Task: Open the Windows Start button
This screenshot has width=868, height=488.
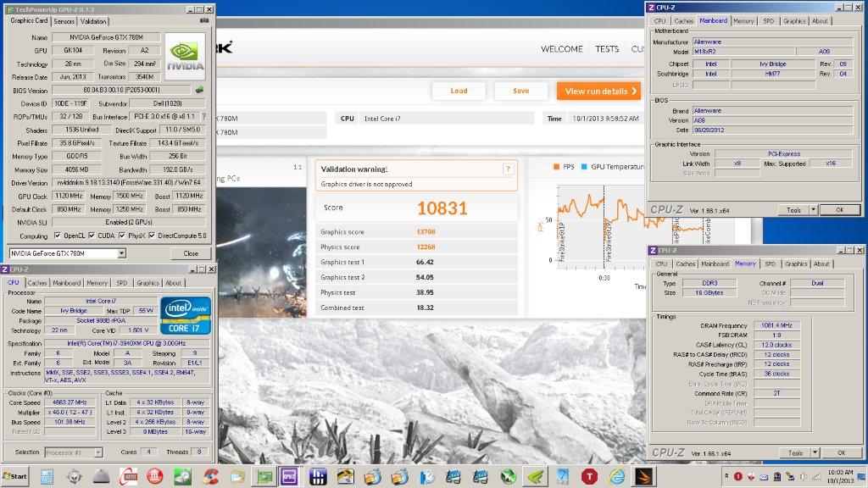Action: click(15, 476)
